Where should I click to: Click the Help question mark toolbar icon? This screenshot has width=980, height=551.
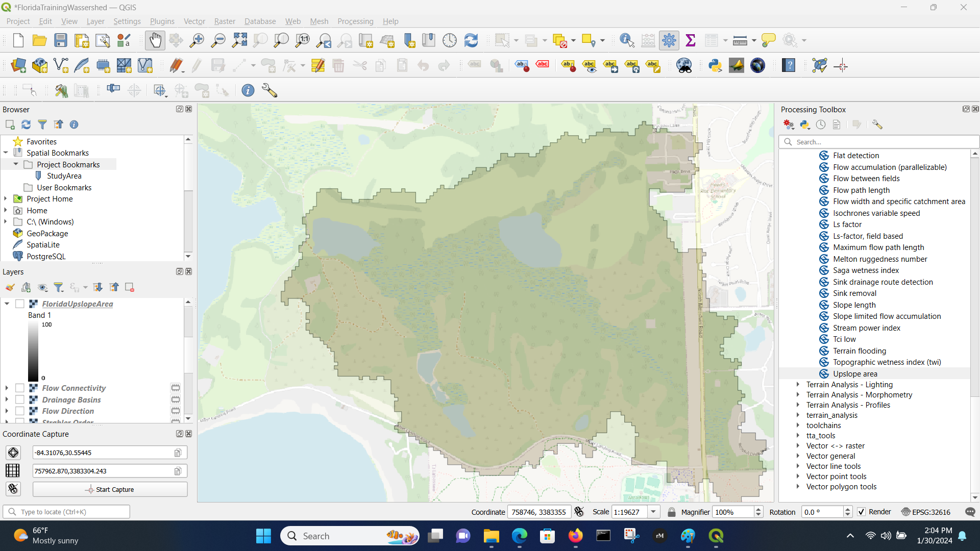pos(789,66)
